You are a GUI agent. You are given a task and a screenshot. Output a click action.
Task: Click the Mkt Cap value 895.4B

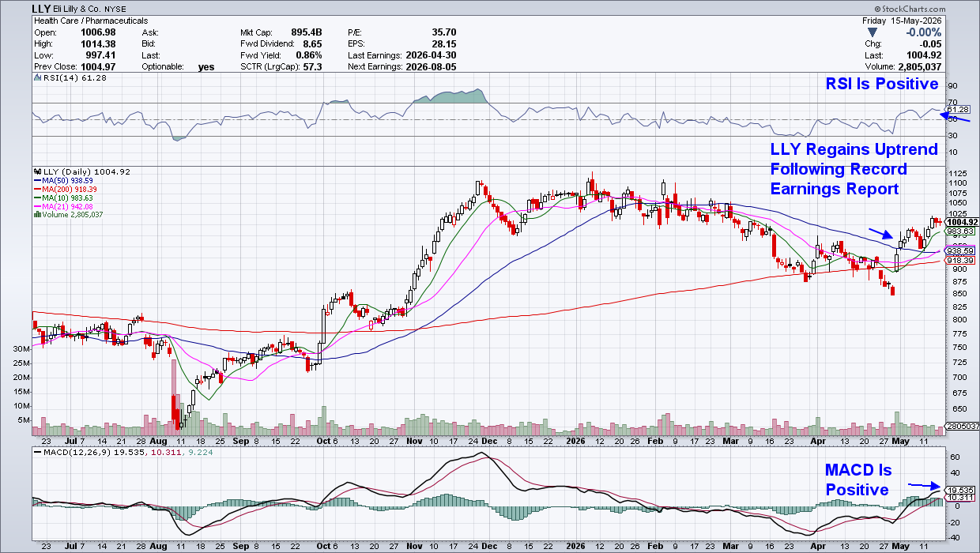[307, 32]
